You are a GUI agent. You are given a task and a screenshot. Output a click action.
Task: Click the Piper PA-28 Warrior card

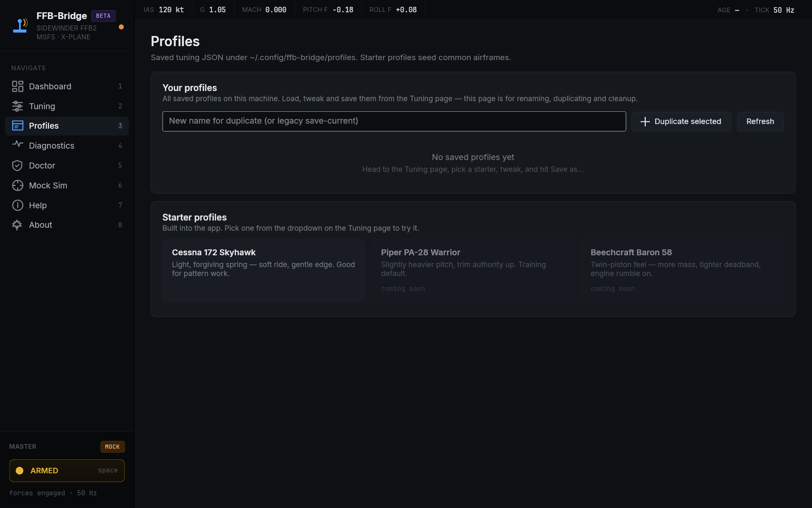473,270
